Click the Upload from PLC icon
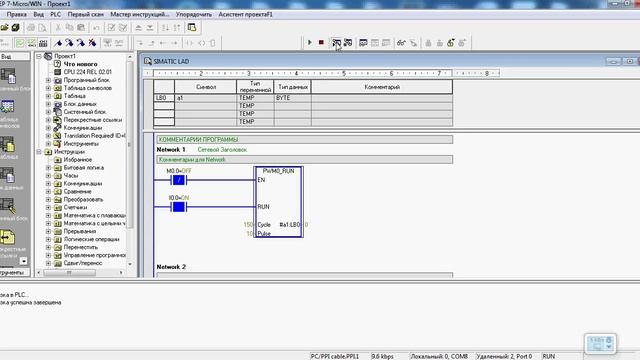640x360 pixels. pyautogui.click(x=138, y=28)
